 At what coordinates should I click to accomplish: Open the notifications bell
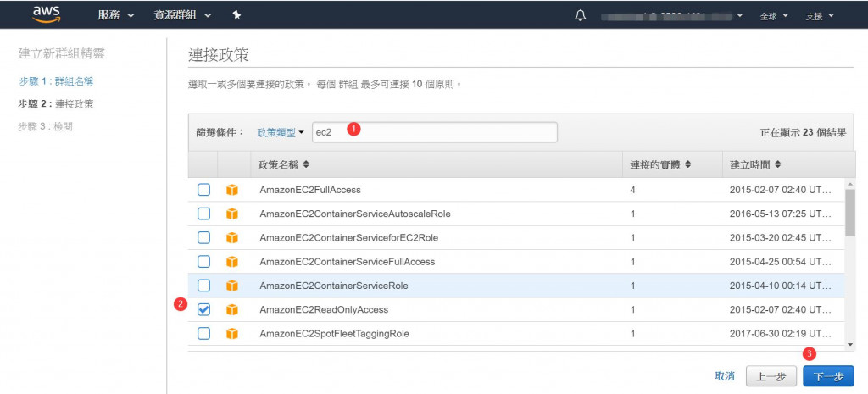tap(580, 15)
